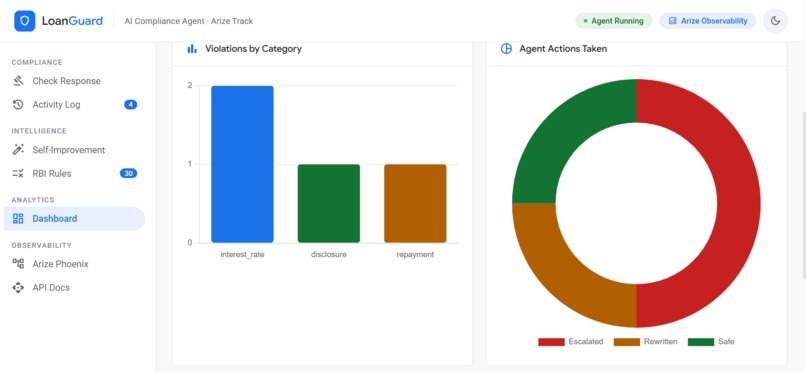Toggle the Escalated legend red swatch

(x=551, y=342)
